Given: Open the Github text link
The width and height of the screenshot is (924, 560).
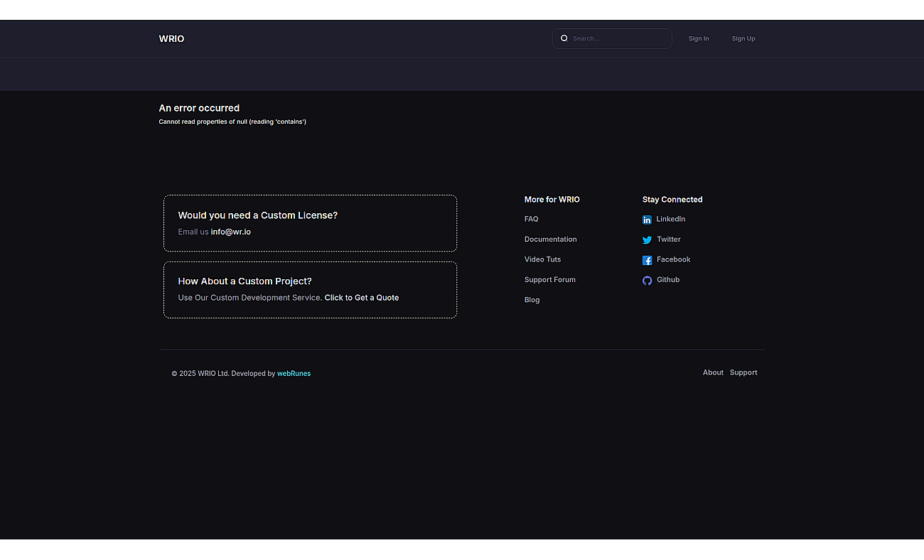Looking at the screenshot, I should point(668,280).
